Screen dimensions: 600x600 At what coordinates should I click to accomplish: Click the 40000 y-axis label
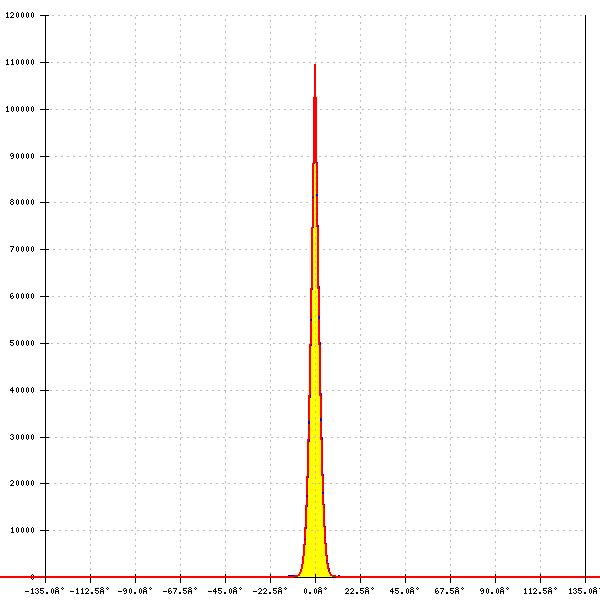22,390
